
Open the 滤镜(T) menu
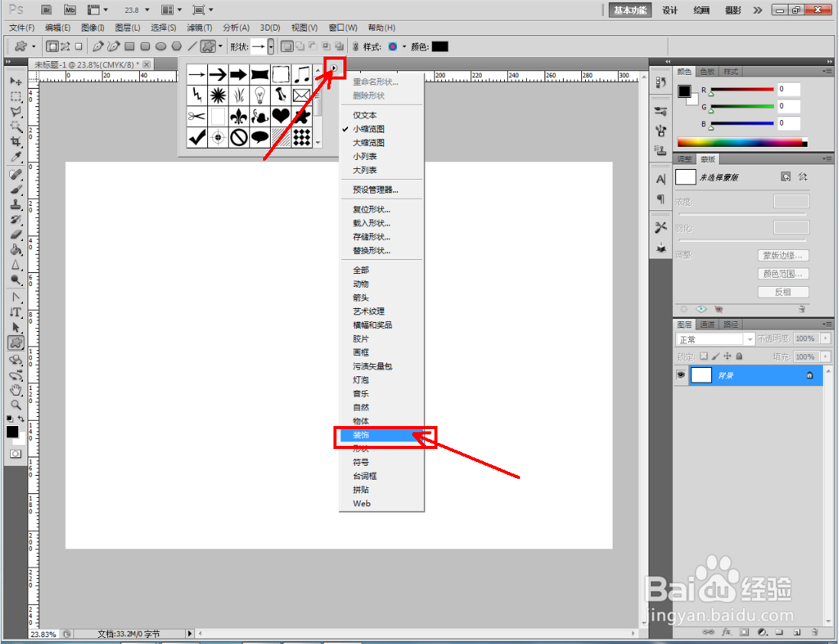[199, 28]
